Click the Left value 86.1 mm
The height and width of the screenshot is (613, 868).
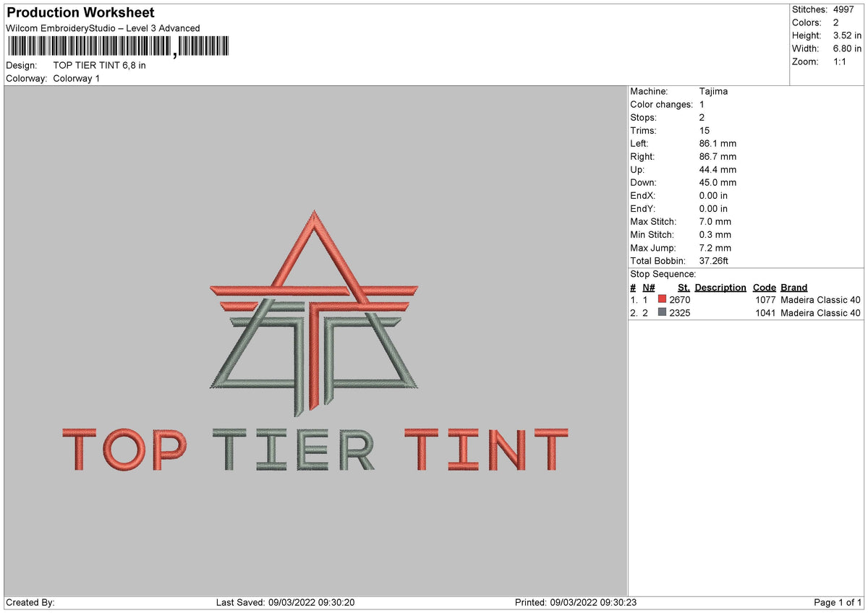(718, 143)
